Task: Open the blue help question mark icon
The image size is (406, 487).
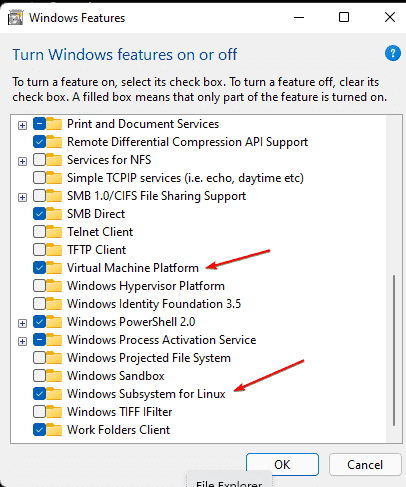Action: (393, 53)
